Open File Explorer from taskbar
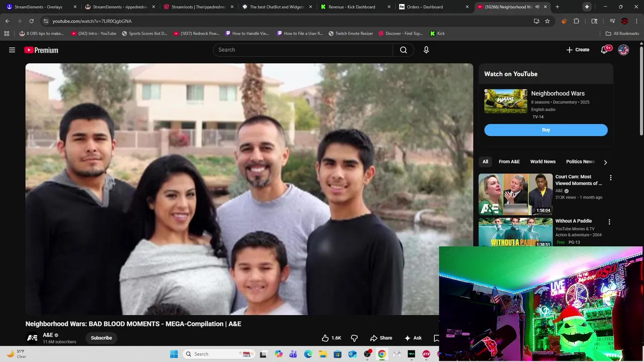The image size is (644, 362). coord(323,354)
